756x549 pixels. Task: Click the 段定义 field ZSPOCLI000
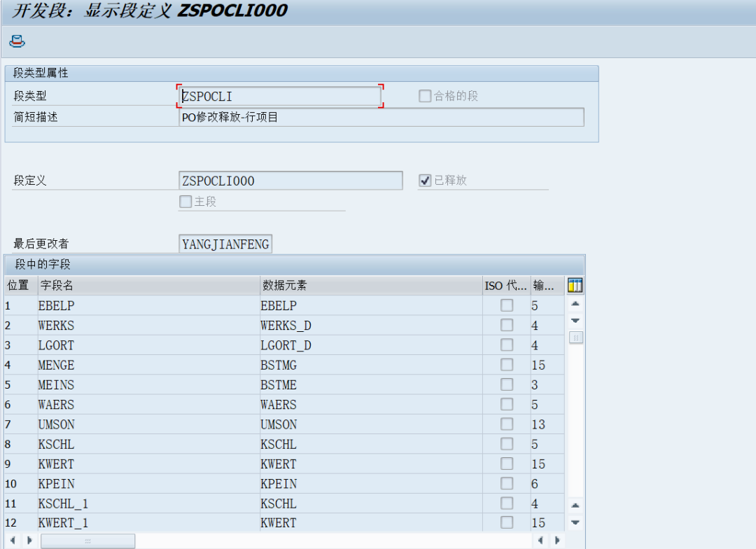tap(290, 181)
